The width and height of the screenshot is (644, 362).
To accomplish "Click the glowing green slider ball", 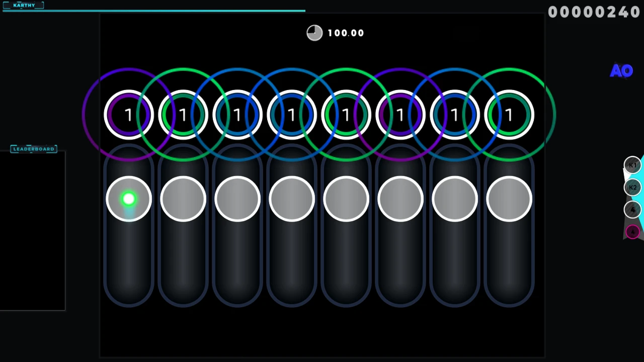I will [129, 199].
